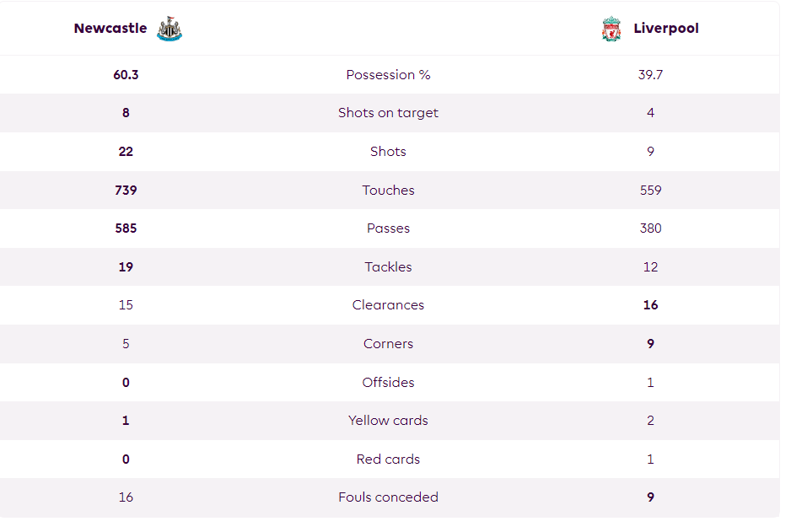This screenshot has height=532, width=791.
Task: Click the Newcastle United crest icon
Action: 169,29
